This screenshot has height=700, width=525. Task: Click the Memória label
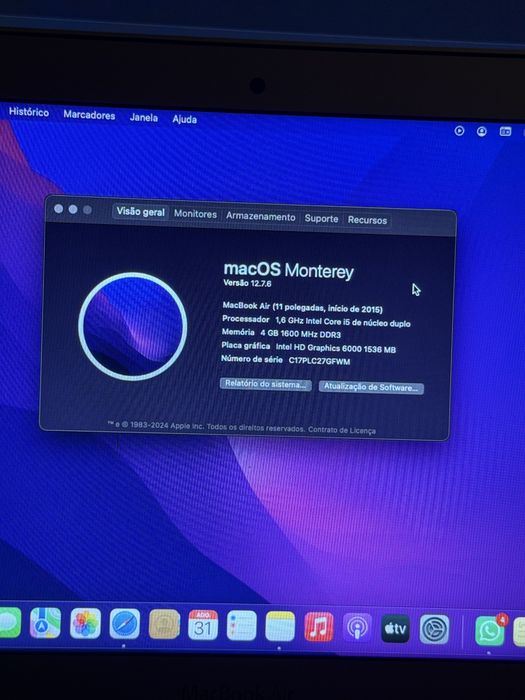[238, 332]
